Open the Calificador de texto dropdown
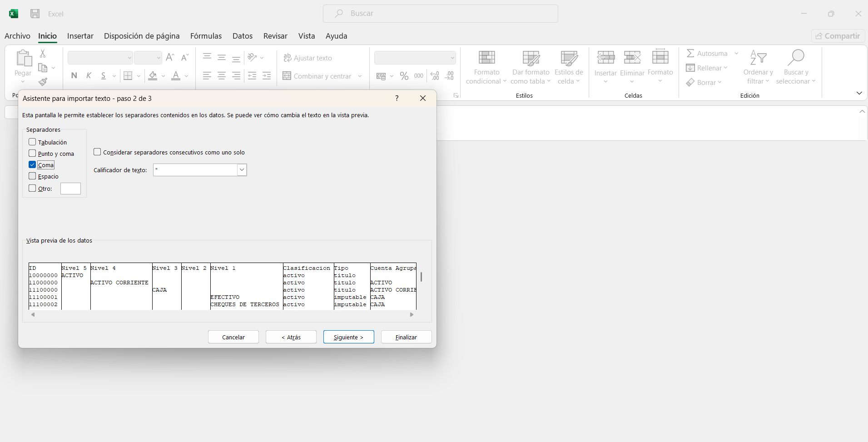 pos(242,170)
